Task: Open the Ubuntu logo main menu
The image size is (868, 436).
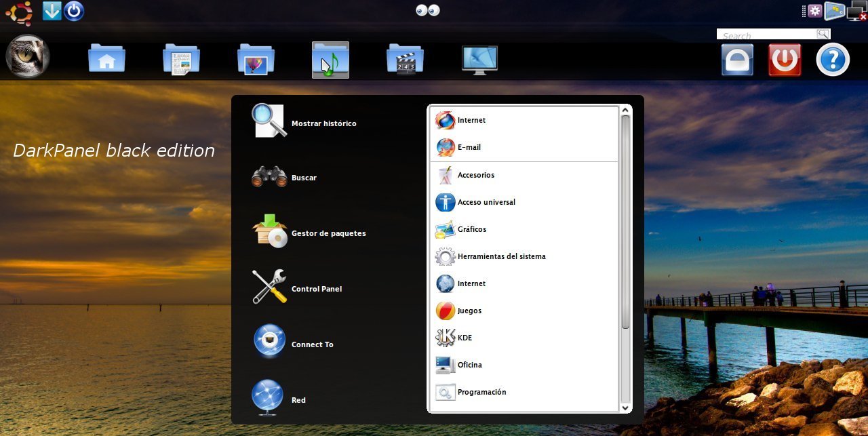Action: tap(19, 12)
